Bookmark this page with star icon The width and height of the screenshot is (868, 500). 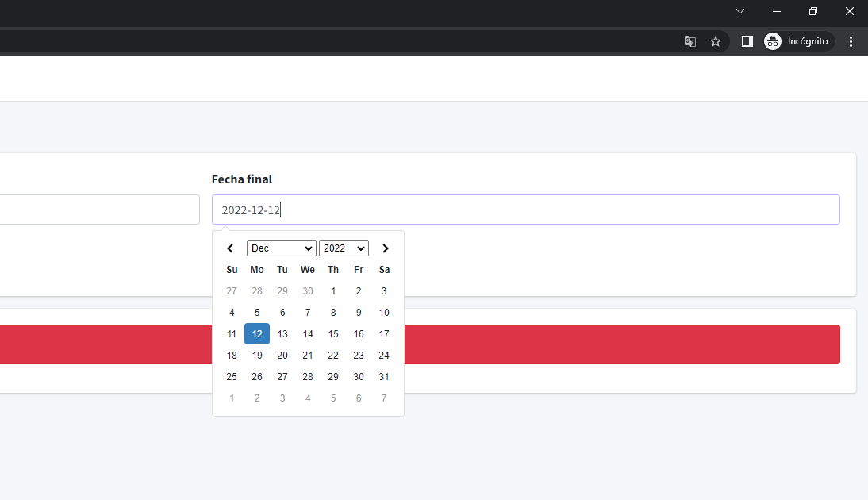click(716, 41)
